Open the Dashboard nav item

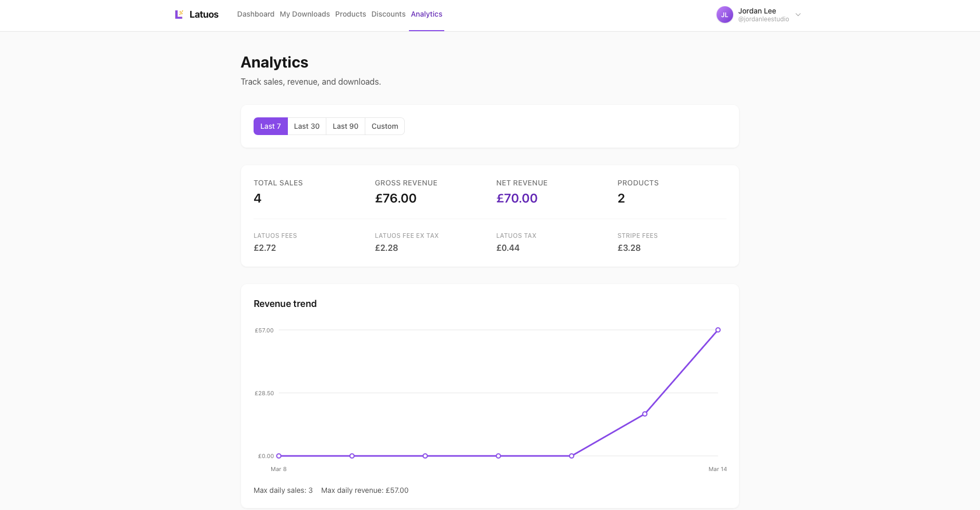(x=256, y=14)
